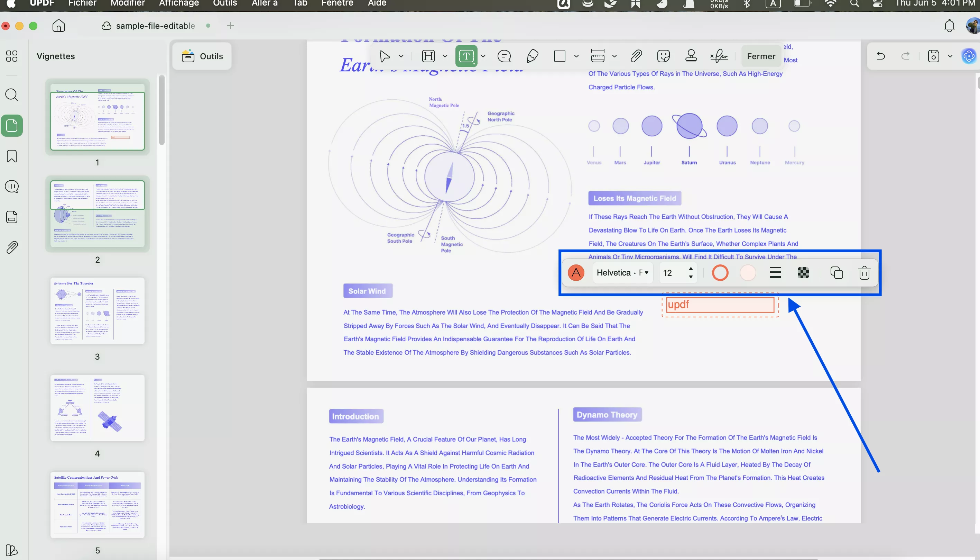Duplicate the text annotation with copy icon

pyautogui.click(x=836, y=273)
